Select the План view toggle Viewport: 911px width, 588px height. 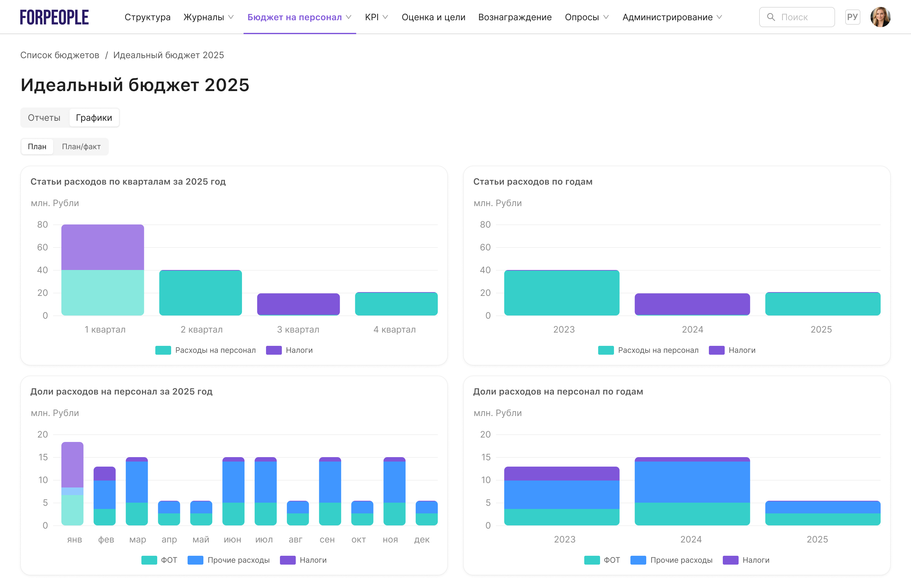tap(37, 147)
